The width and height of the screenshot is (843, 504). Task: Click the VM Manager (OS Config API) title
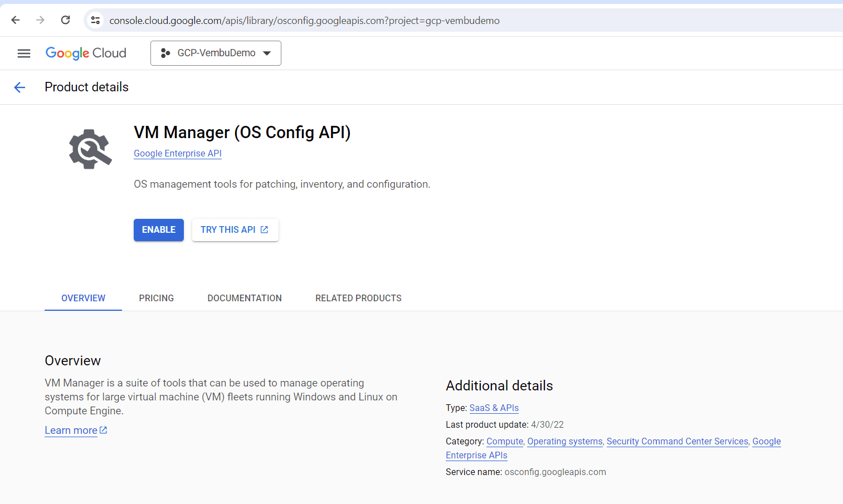point(242,133)
